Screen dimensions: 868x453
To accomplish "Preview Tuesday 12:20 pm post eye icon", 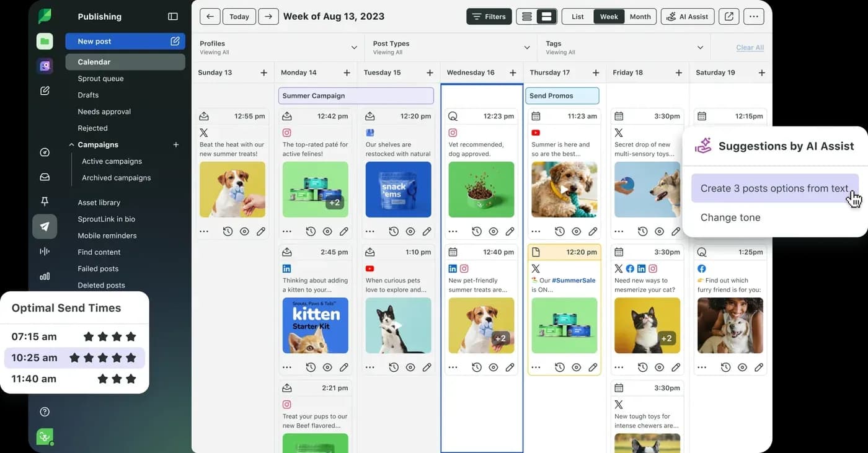I will pyautogui.click(x=410, y=231).
